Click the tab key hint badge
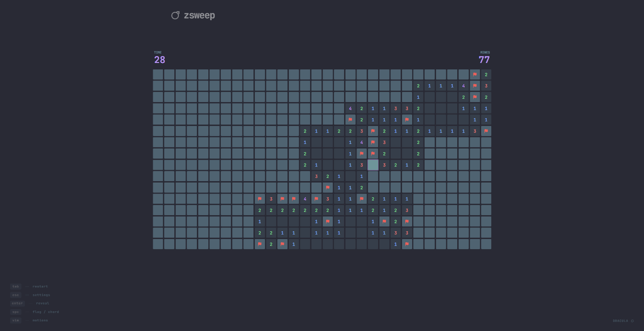644x331 pixels. click(16, 286)
